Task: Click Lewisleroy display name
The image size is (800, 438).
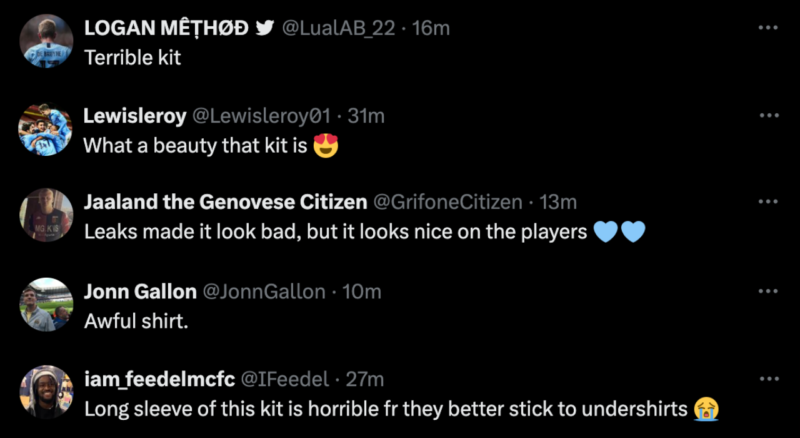Action: pyautogui.click(x=134, y=116)
